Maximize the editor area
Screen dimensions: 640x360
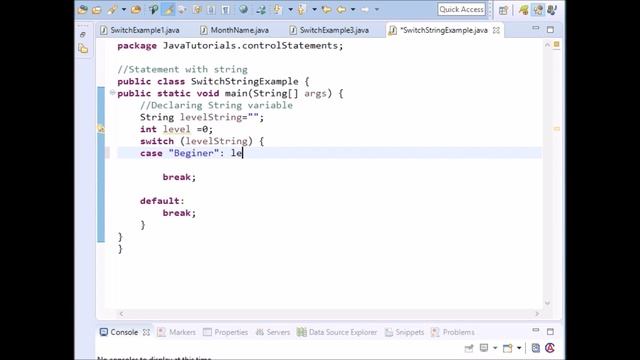[x=550, y=29]
